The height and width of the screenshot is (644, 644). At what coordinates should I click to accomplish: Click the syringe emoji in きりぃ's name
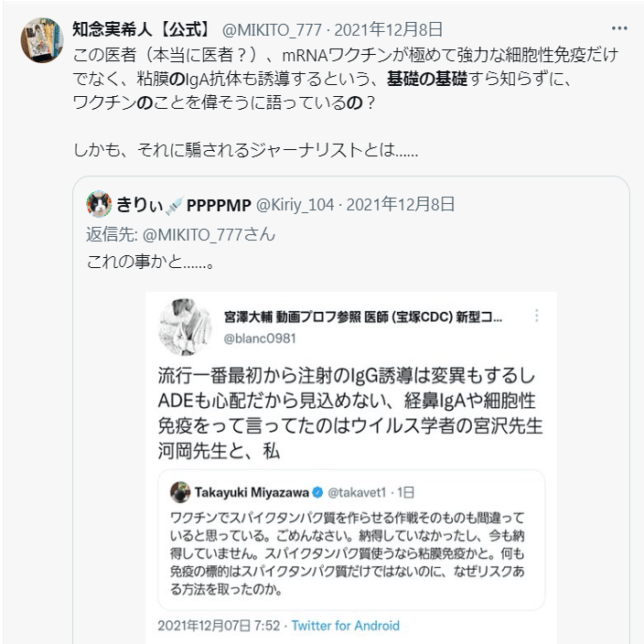170,202
